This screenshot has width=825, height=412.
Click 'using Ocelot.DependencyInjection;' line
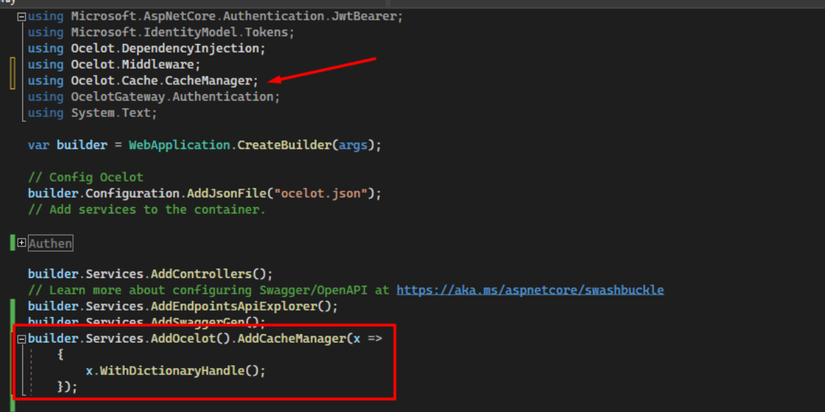pos(147,48)
